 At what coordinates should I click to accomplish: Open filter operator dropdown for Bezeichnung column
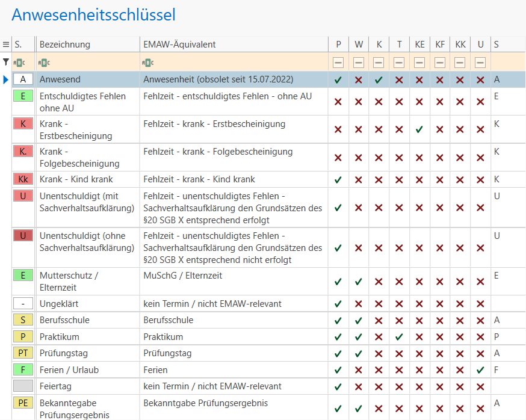pyautogui.click(x=45, y=63)
